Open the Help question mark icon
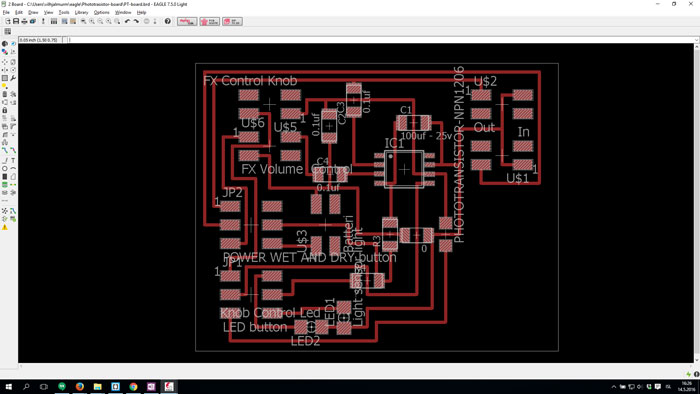 [167, 21]
